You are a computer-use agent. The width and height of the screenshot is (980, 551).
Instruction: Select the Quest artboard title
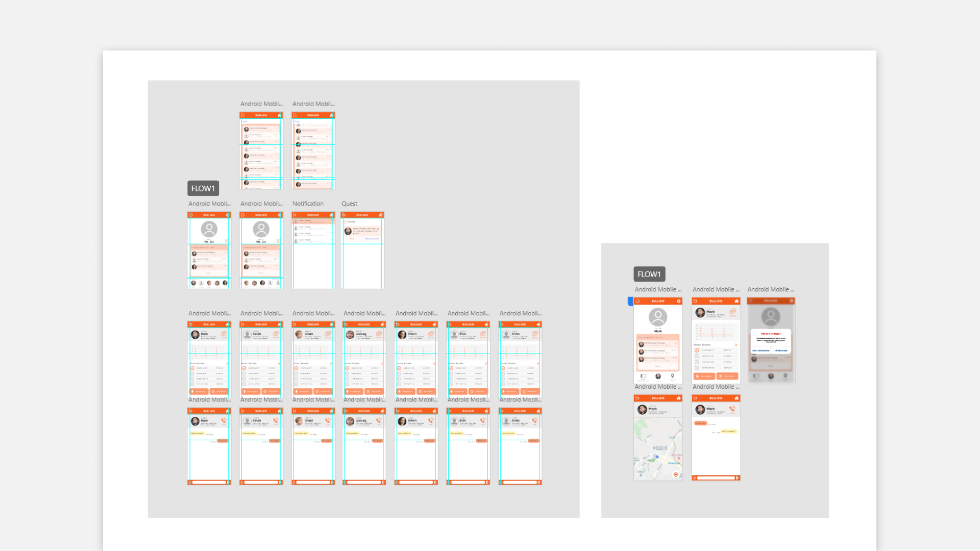click(349, 204)
